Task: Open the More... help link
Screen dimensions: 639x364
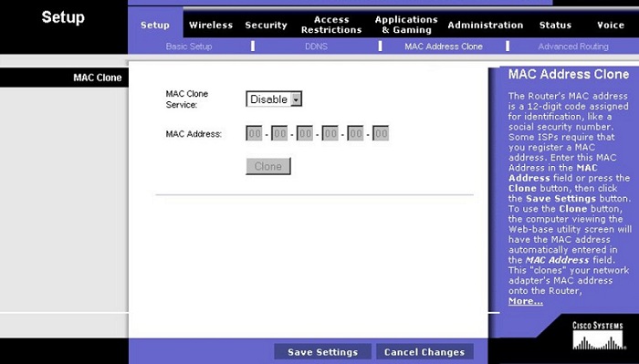Action: point(525,301)
